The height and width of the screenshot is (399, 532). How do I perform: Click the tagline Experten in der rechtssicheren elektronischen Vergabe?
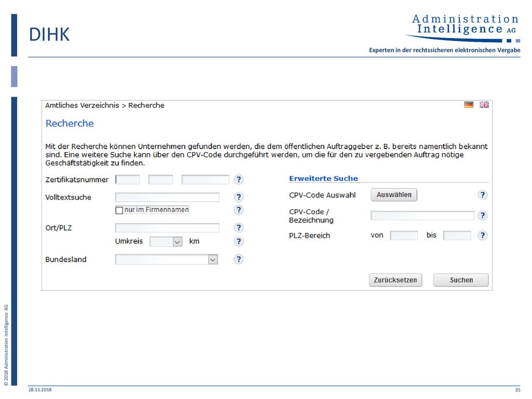tap(445, 50)
